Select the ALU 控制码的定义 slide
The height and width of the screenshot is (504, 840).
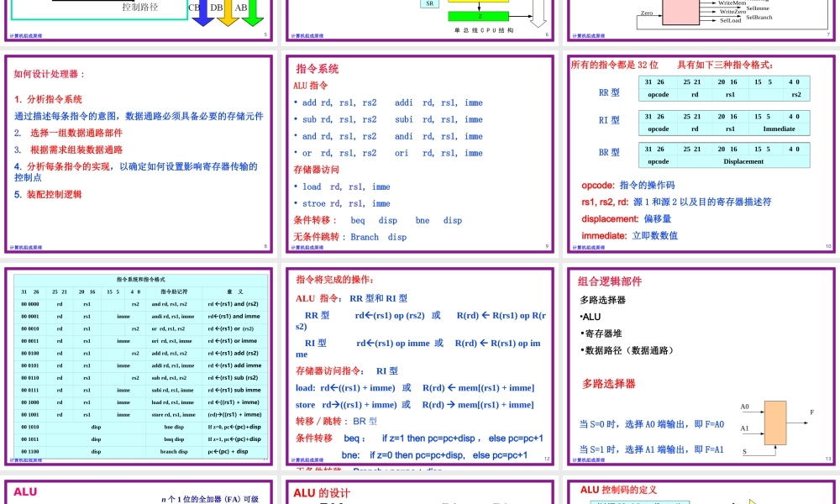click(701, 491)
